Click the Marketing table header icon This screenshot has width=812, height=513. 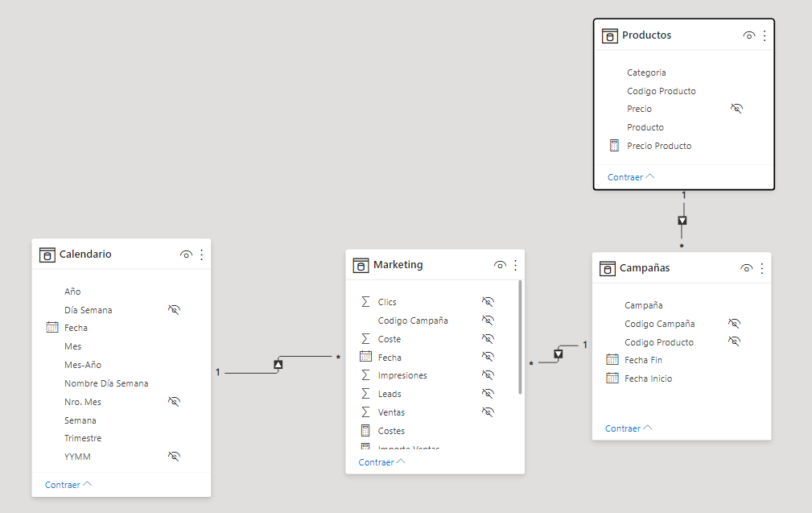click(361, 265)
